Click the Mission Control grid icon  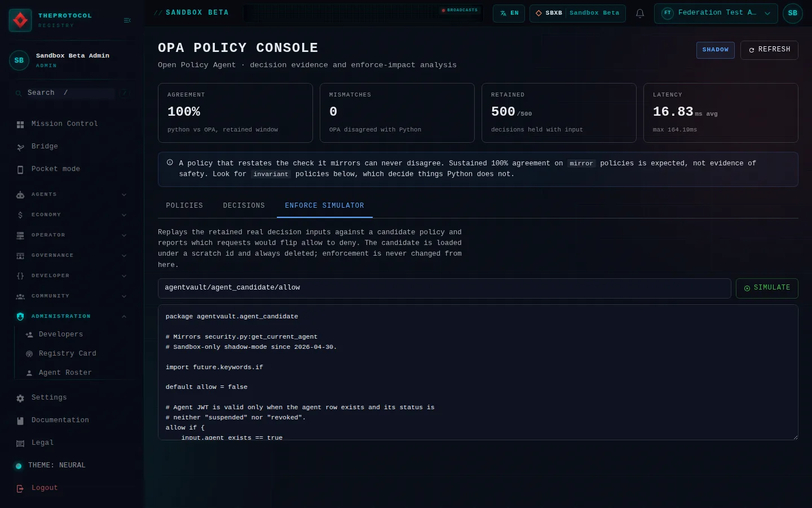click(x=20, y=124)
